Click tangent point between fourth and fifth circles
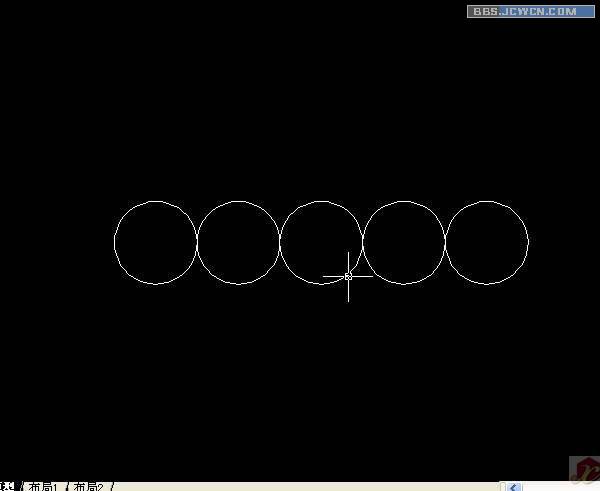600x491 pixels. (x=445, y=242)
